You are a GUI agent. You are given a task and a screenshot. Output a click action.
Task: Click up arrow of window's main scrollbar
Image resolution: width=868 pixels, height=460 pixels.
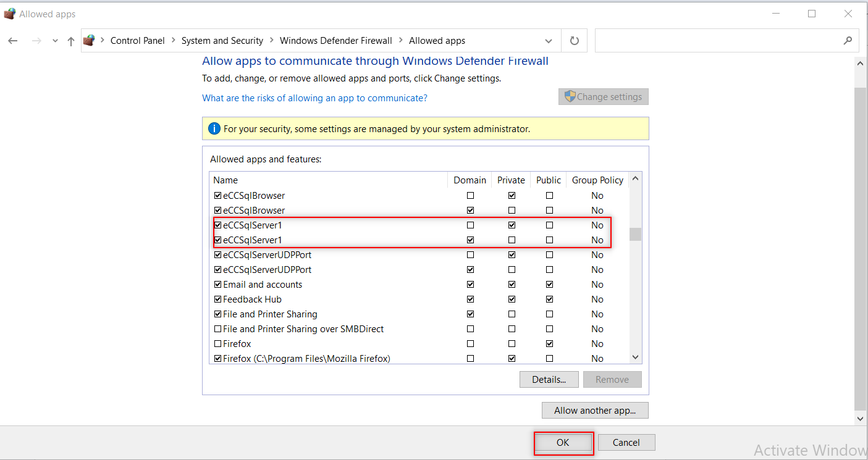861,62
